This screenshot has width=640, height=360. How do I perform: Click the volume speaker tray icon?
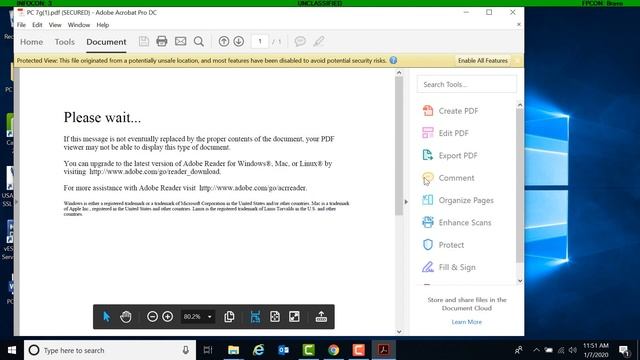[x=573, y=350]
